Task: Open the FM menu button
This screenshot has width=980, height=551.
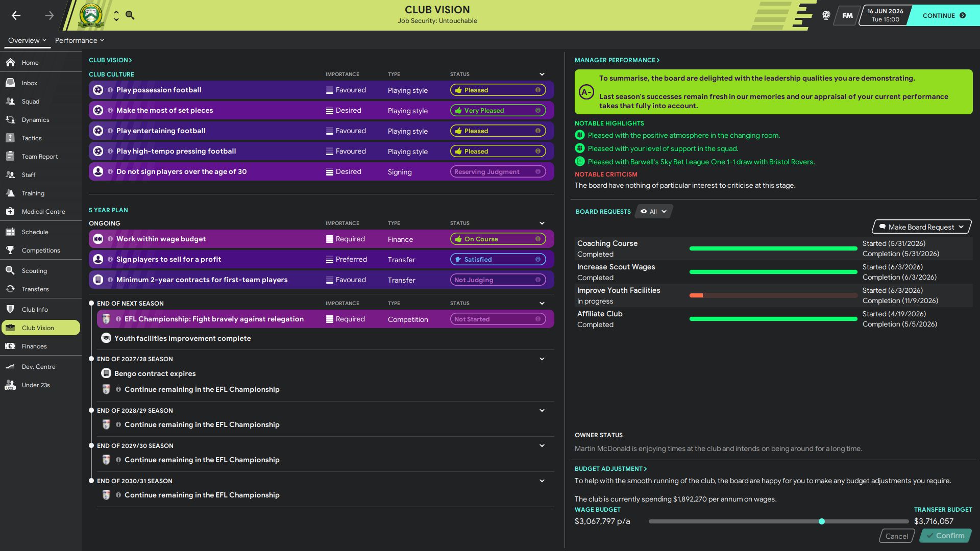Action: click(847, 15)
